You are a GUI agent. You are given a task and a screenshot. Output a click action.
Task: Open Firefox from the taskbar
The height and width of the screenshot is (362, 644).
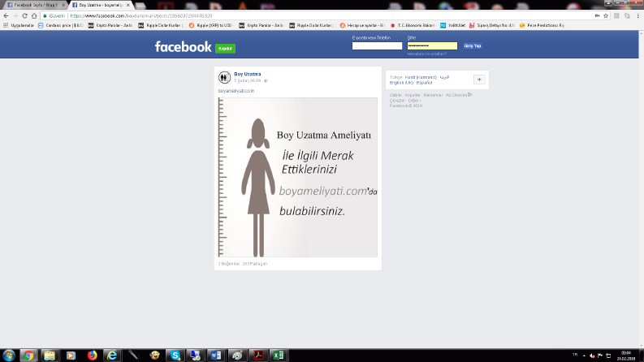click(x=93, y=356)
